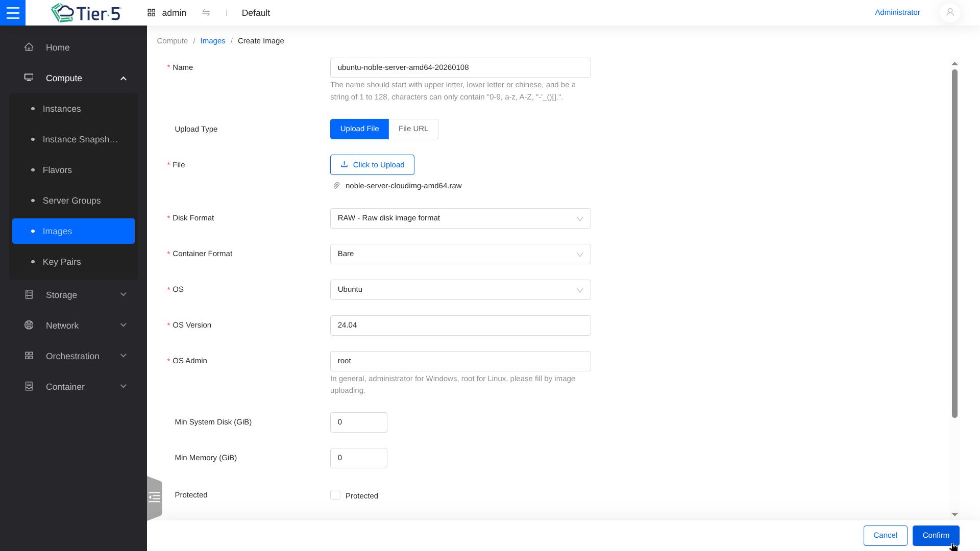The width and height of the screenshot is (980, 551).
Task: Open Key Pairs in the sidebar
Action: click(x=62, y=262)
